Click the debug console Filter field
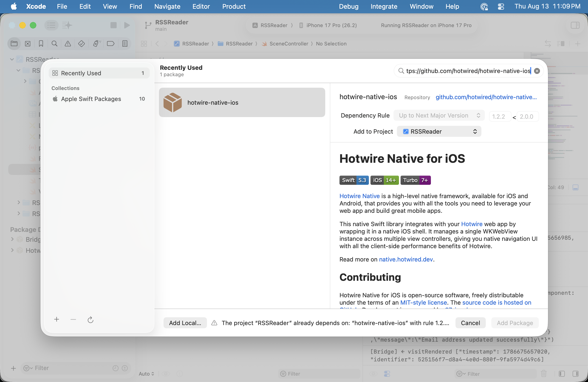The image size is (588, 382). [495, 374]
